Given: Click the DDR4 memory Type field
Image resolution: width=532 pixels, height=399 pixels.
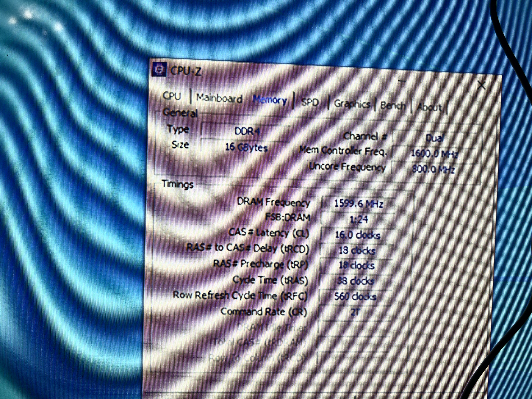Looking at the screenshot, I should click(x=246, y=131).
